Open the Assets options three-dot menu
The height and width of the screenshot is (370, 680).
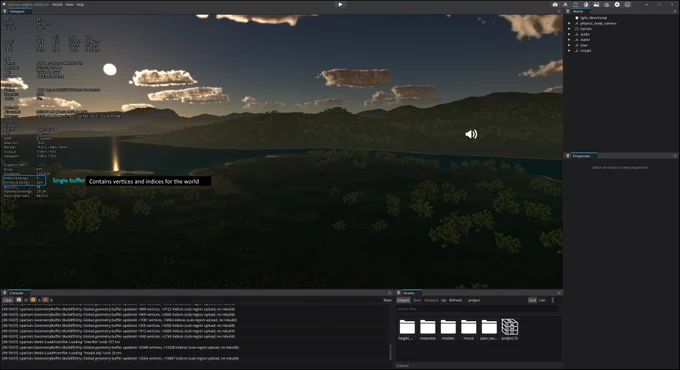[x=552, y=300]
